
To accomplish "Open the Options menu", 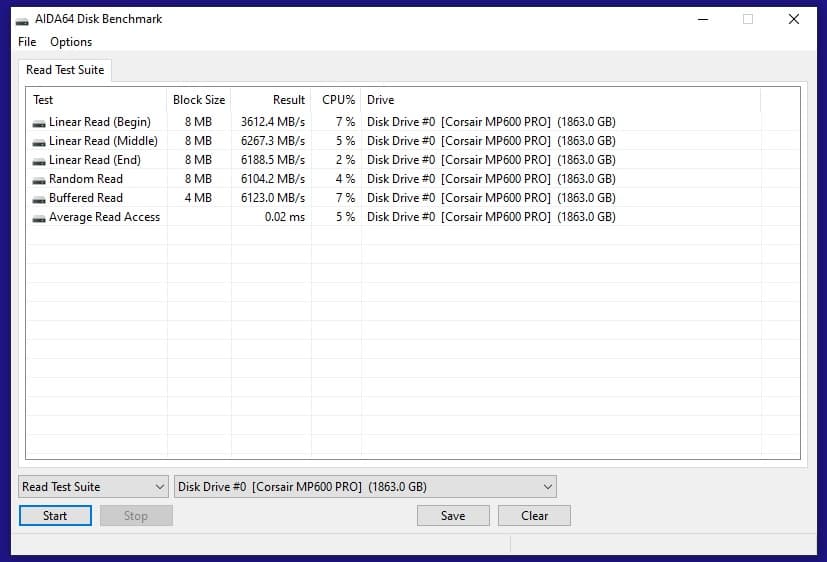I will pyautogui.click(x=71, y=42).
